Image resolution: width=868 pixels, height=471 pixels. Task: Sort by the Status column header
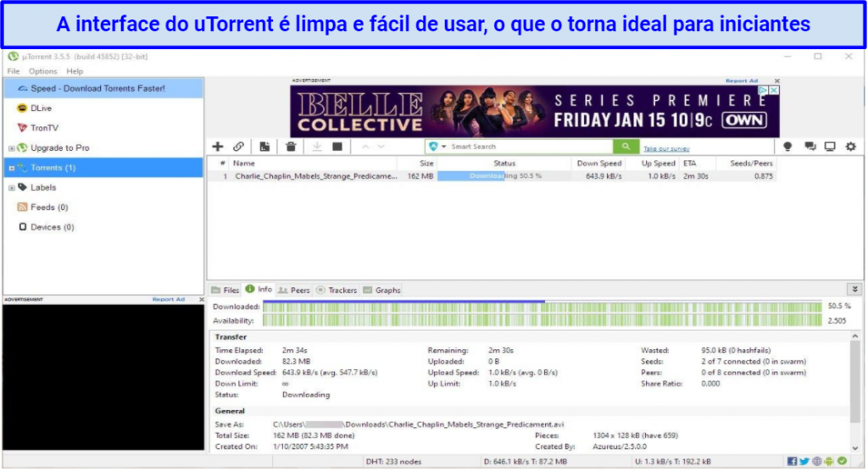click(x=504, y=163)
